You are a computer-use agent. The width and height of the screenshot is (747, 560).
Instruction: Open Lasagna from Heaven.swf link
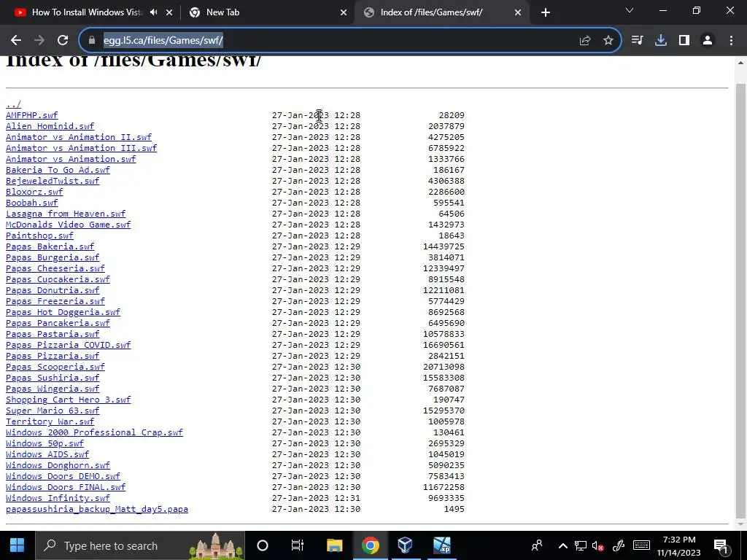point(66,214)
